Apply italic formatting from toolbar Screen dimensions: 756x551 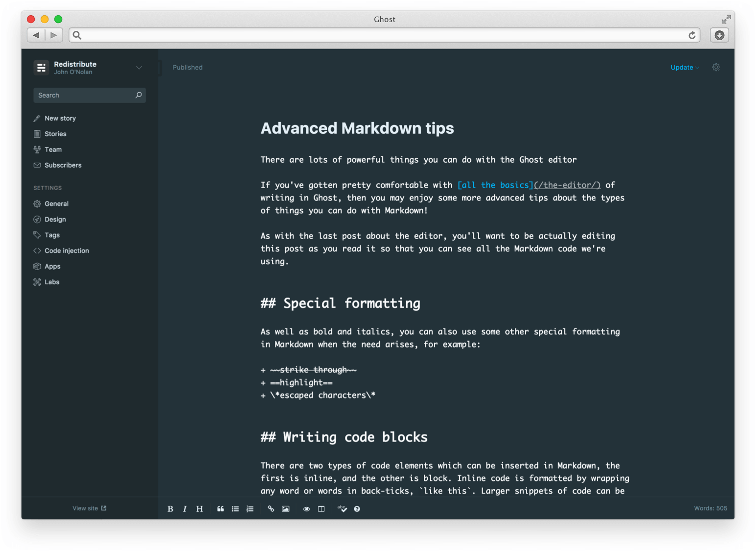(185, 509)
